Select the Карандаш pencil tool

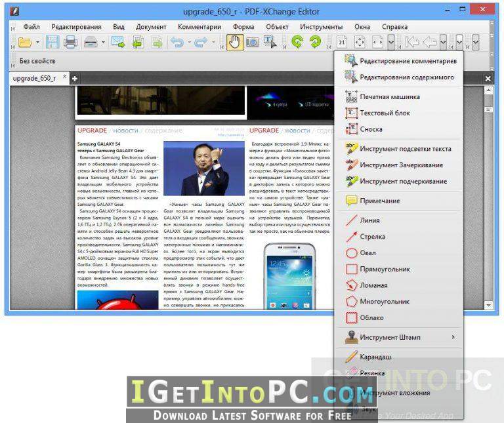pos(399,357)
